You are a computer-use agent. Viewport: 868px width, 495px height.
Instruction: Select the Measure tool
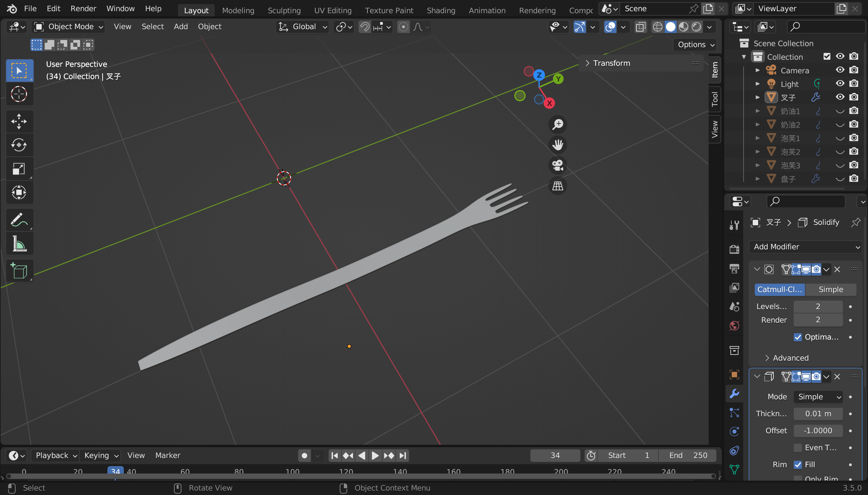(x=19, y=244)
